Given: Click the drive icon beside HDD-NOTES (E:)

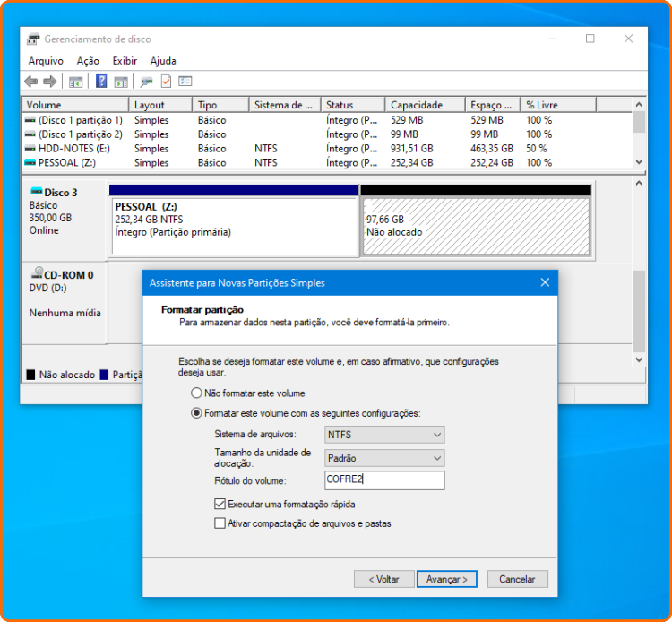Looking at the screenshot, I should [x=30, y=148].
